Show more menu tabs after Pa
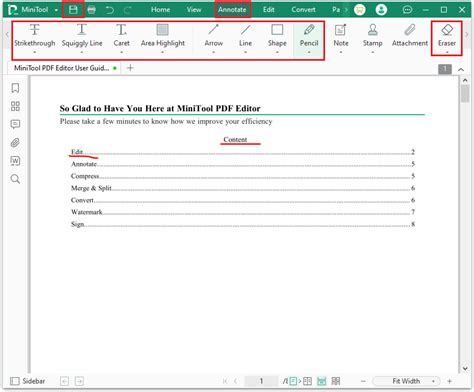Screen dimensions: 474x392 coord(346,10)
